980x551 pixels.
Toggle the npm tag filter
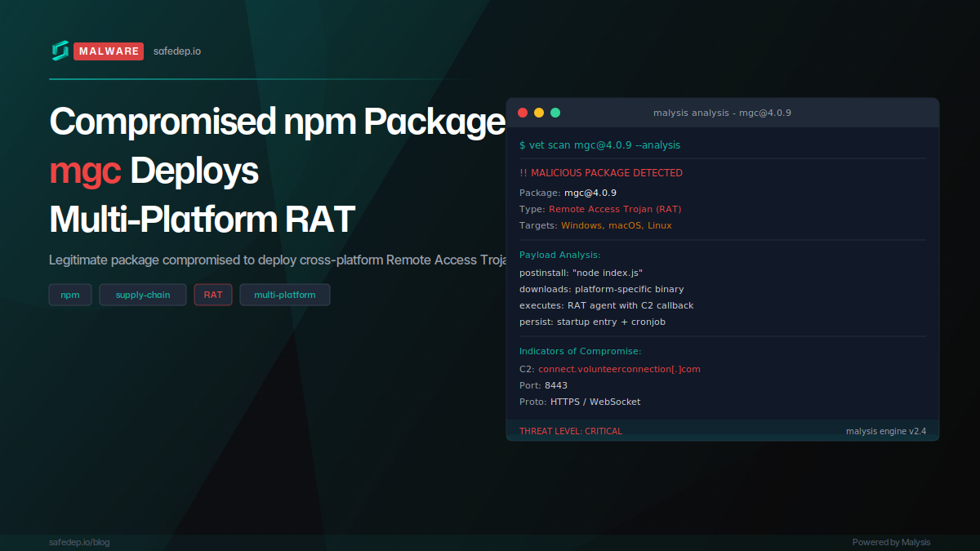pyautogui.click(x=70, y=295)
